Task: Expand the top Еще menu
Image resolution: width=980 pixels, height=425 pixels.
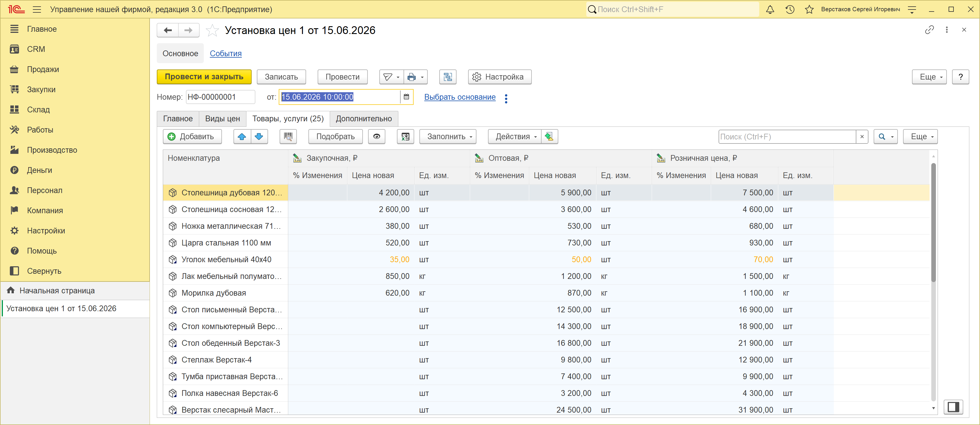Action: [929, 77]
